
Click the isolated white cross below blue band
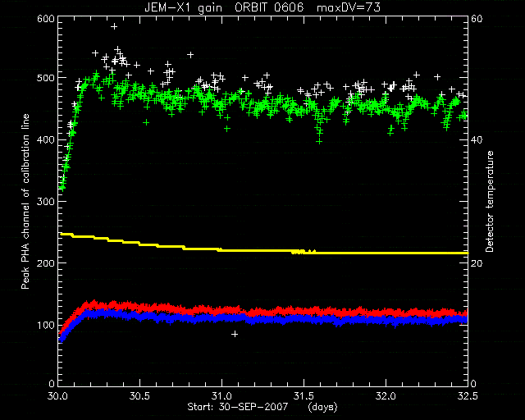click(235, 334)
